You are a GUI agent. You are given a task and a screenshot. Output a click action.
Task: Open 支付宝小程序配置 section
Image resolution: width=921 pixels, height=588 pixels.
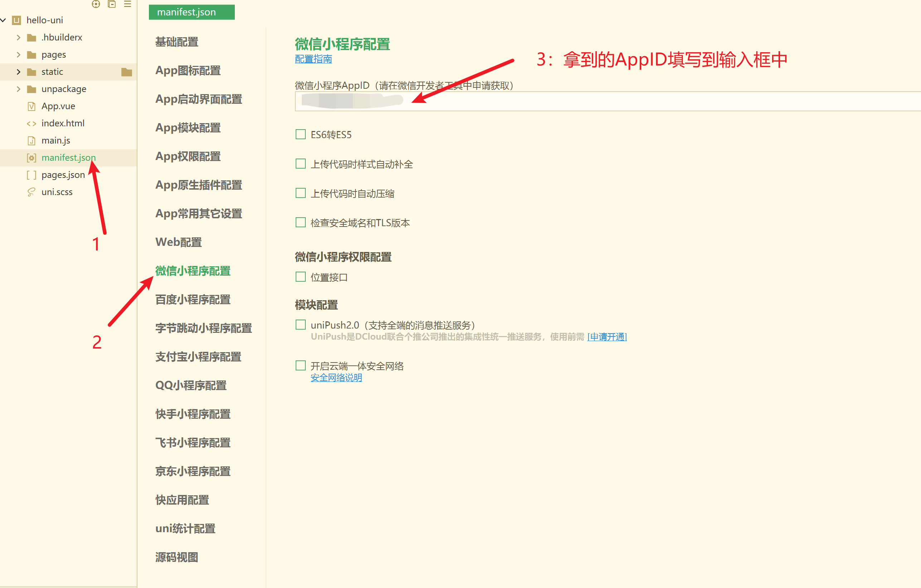[x=198, y=357]
